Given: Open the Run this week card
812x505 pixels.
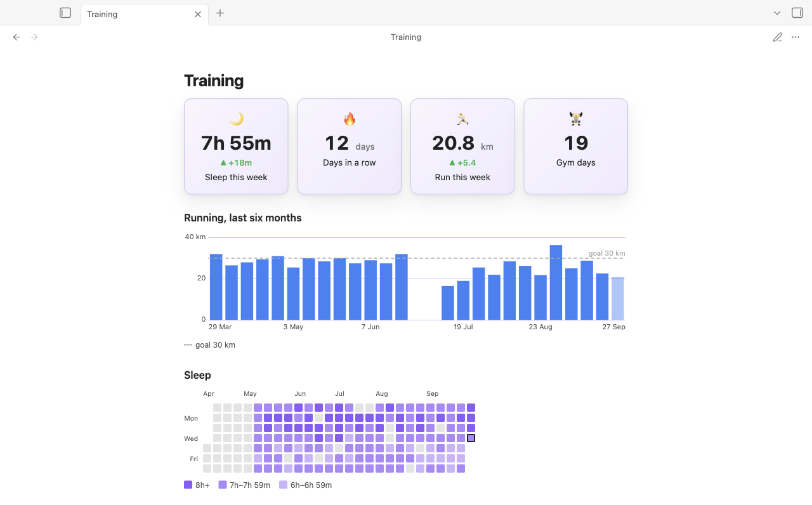Looking at the screenshot, I should [x=462, y=147].
